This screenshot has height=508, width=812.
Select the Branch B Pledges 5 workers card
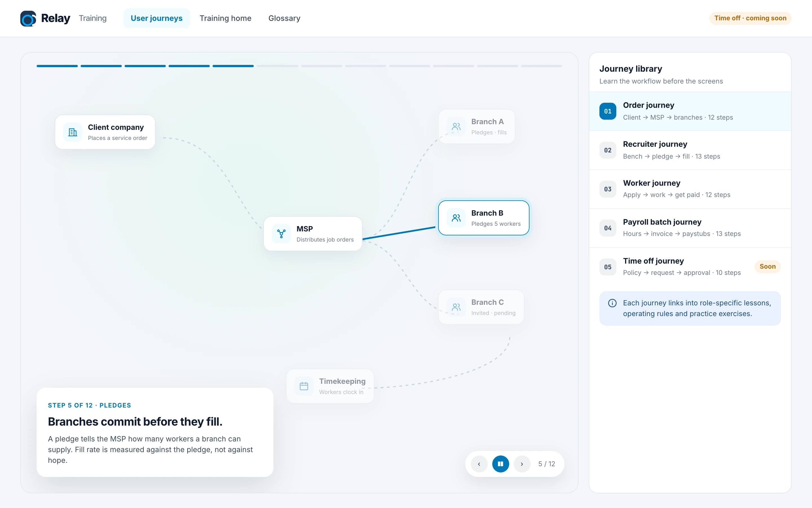point(484,218)
